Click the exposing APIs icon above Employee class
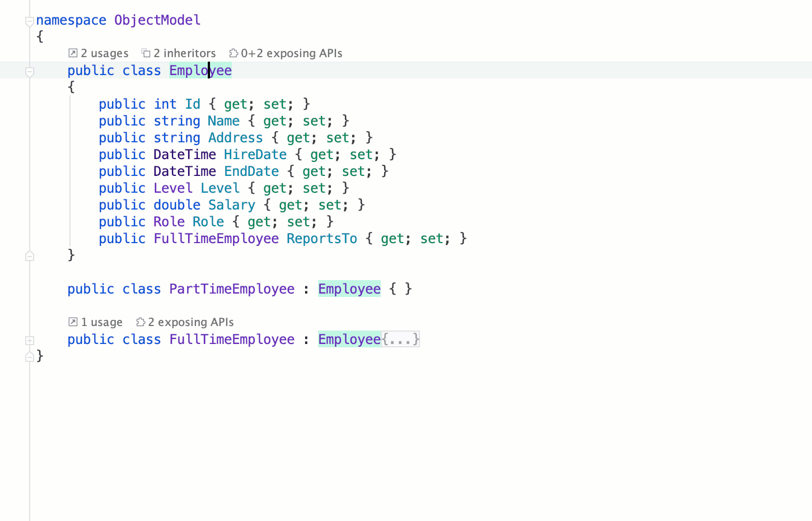The height and width of the screenshot is (521, 812). 234,53
